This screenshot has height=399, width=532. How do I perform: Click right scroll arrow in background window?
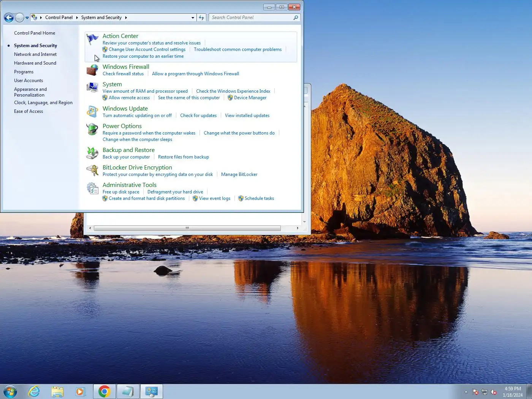[x=298, y=228]
